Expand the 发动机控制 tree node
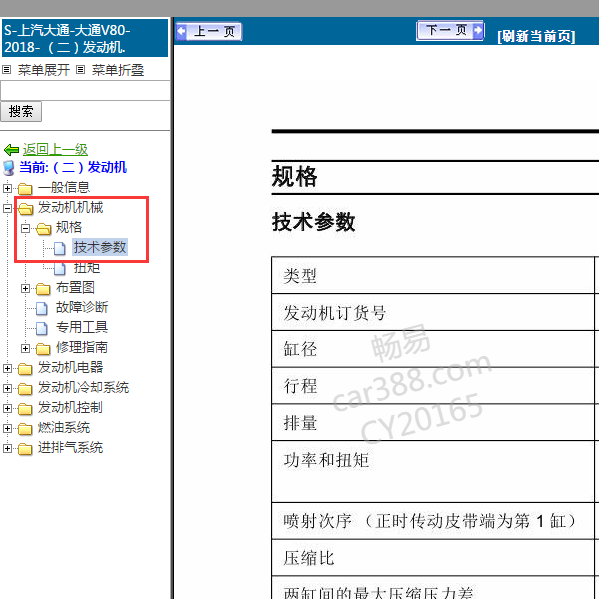The image size is (599, 599). 7,408
